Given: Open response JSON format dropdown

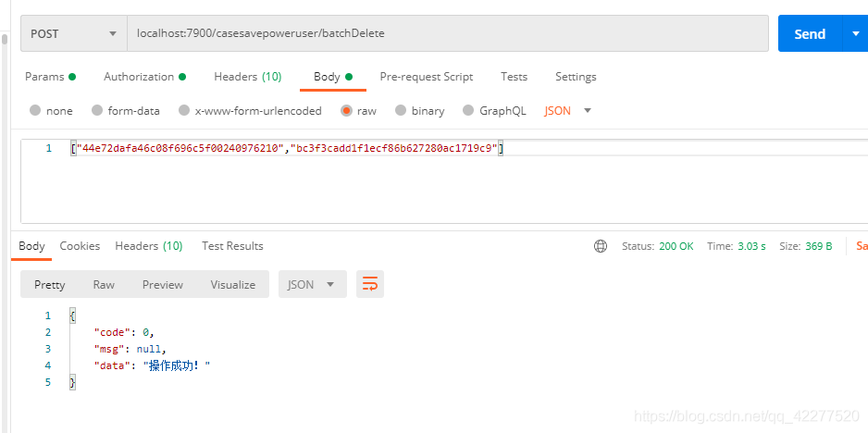Looking at the screenshot, I should pyautogui.click(x=312, y=284).
